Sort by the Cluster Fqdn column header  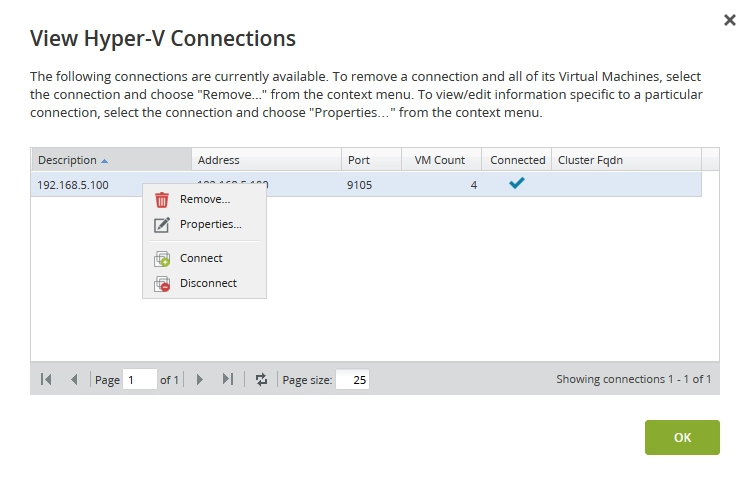point(627,160)
